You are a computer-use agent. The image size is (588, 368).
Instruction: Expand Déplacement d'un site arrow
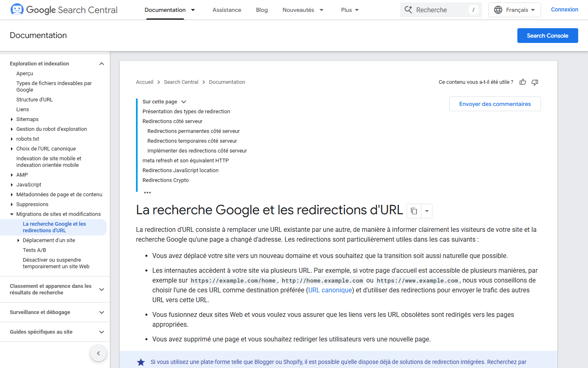(x=18, y=240)
